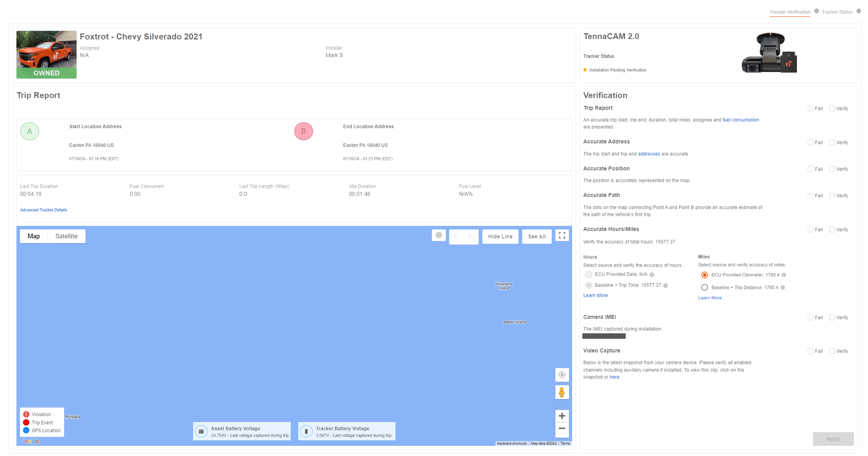Click info icon next to Tracker Verification
868x456 pixels.
pos(816,11)
